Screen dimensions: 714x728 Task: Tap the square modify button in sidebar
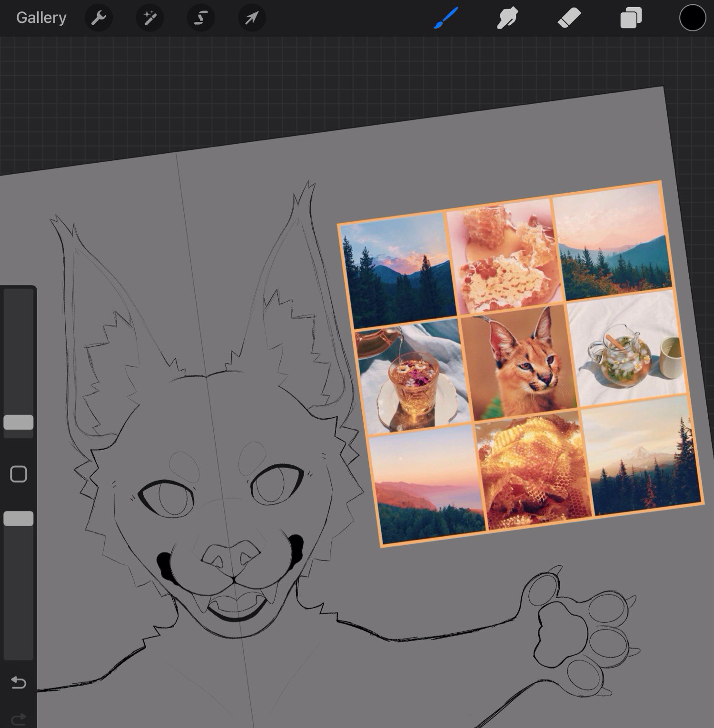(x=19, y=474)
